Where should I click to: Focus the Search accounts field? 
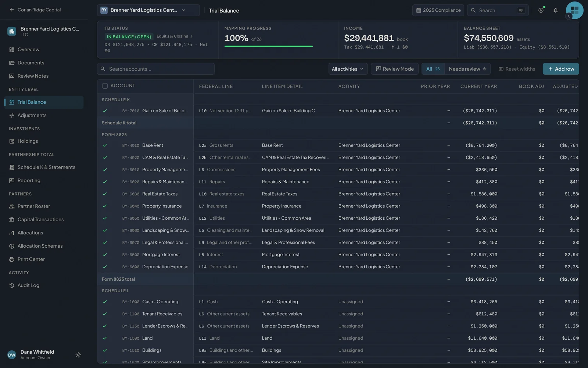click(156, 69)
